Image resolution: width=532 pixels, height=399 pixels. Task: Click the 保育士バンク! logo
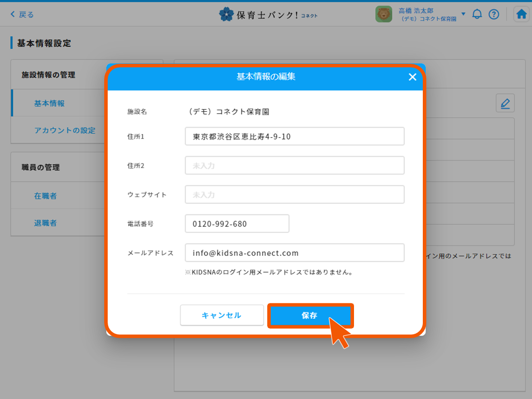(268, 14)
